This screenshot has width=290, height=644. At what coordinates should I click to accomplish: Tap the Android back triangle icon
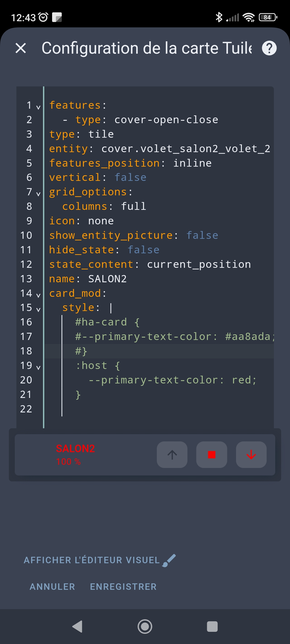[x=77, y=627]
